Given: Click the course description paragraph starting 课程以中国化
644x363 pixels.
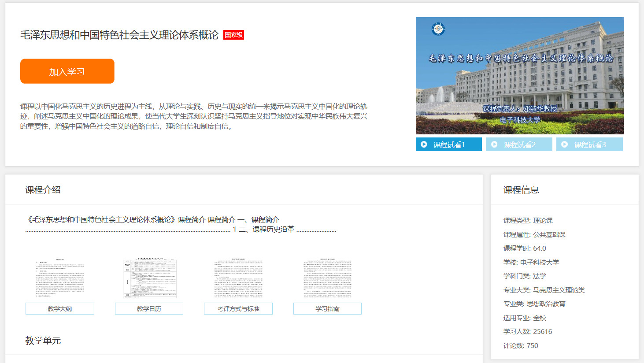Looking at the screenshot, I should click(194, 116).
